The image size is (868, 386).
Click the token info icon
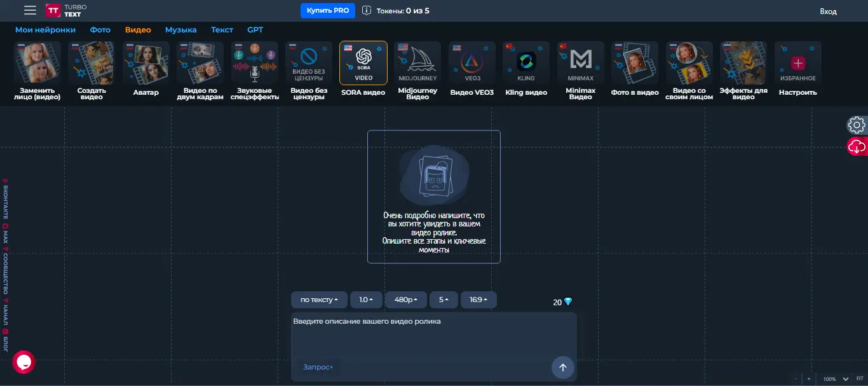(x=367, y=11)
